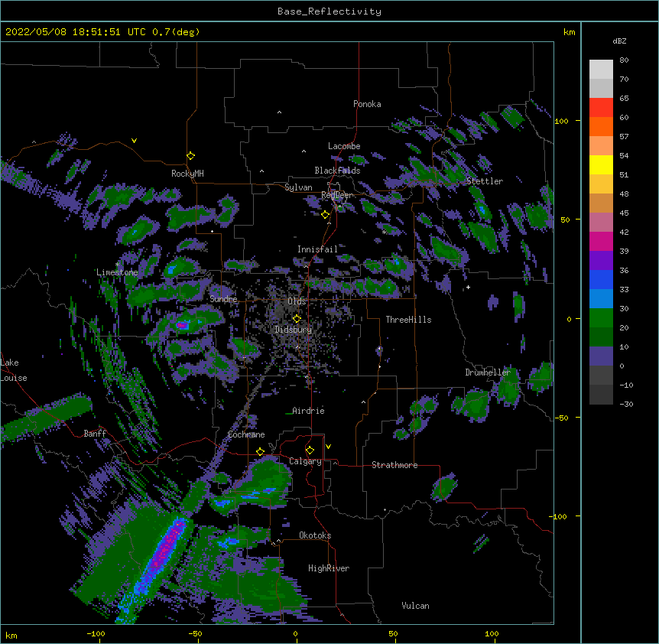This screenshot has width=659, height=644.
Task: Click the Blackfalds label
Action: point(337,171)
